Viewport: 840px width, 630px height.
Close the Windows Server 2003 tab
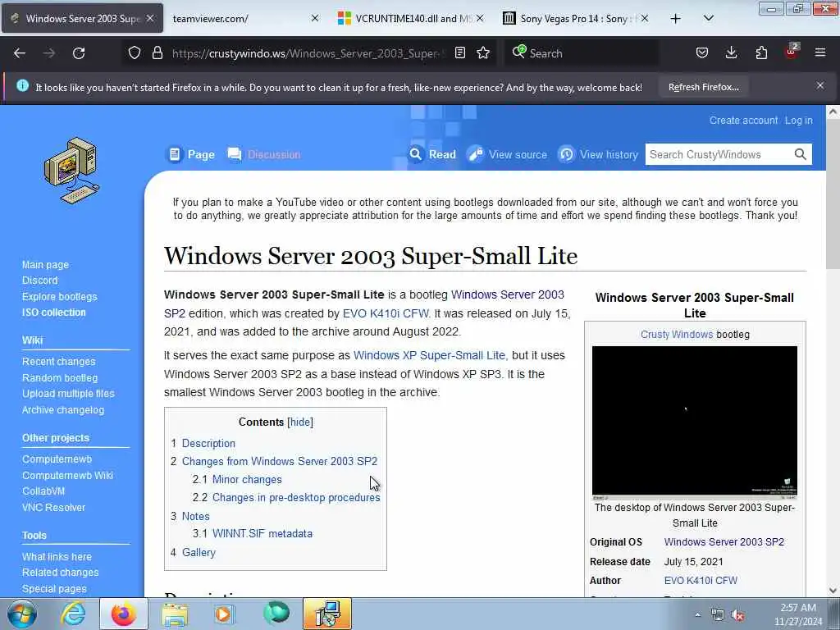click(151, 18)
